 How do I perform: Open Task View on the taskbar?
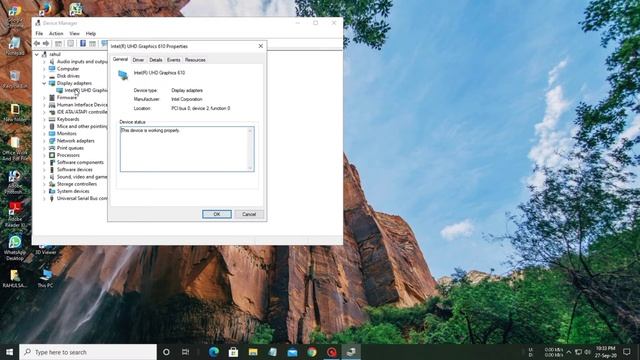coord(185,352)
